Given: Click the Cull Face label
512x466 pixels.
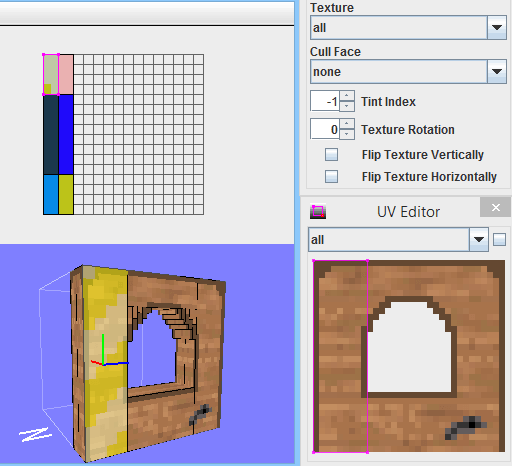Looking at the screenshot, I should 335,52.
